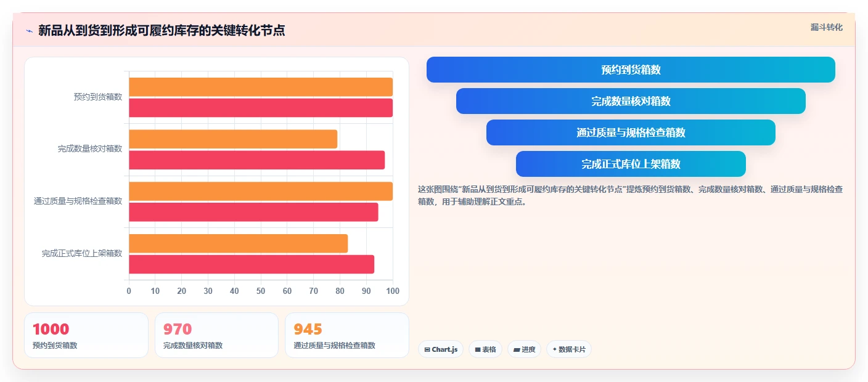
Task: Click the 完成数量核对箱数 funnel stage bar
Action: (x=631, y=101)
